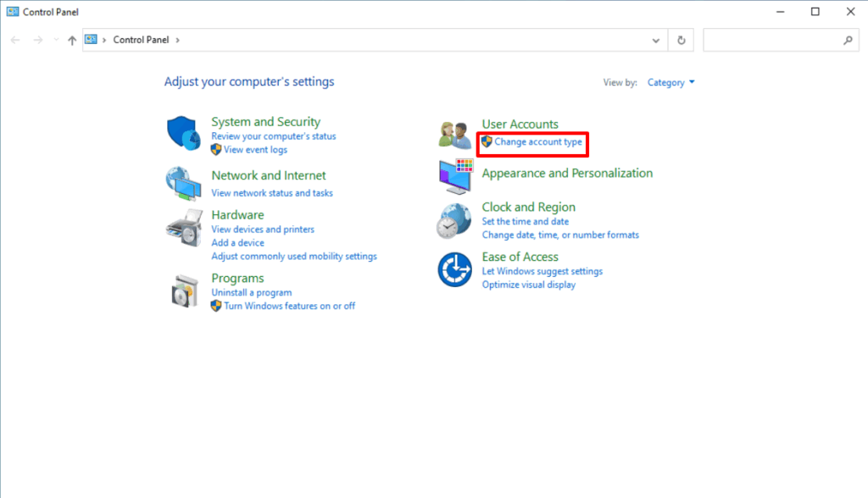Click the Network and Internet monitor icon

(186, 184)
